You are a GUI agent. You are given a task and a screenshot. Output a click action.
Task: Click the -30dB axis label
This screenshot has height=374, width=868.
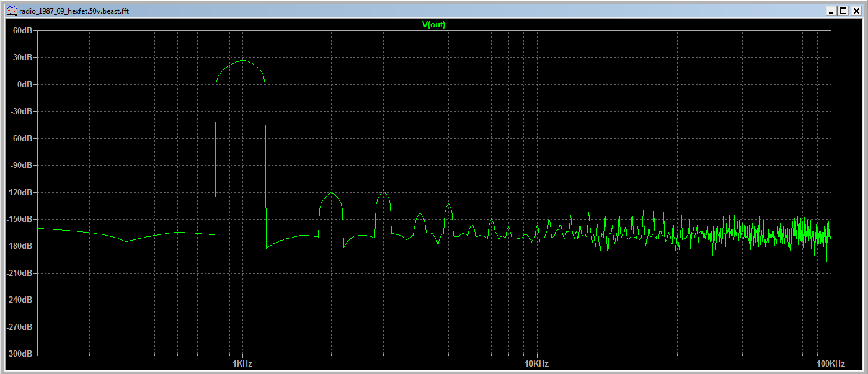click(20, 111)
